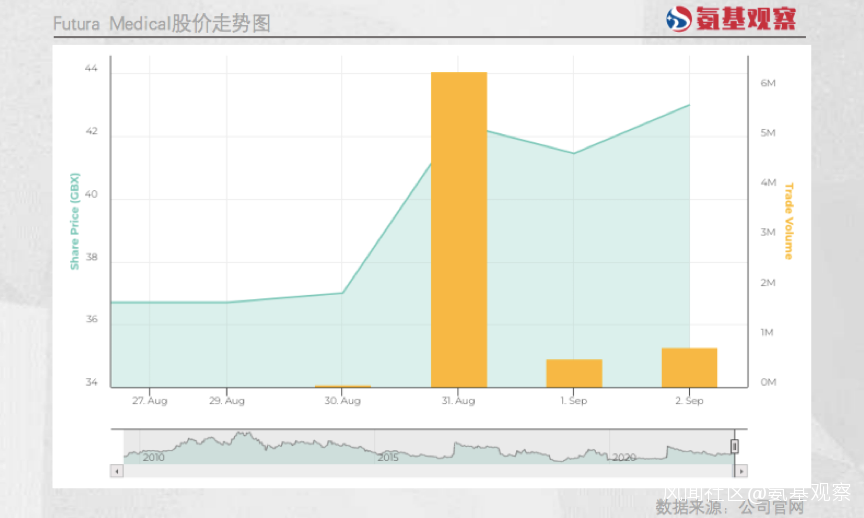Screen dimensions: 864x518
Task: Click the 6M volume axis value
Action: [x=768, y=83]
